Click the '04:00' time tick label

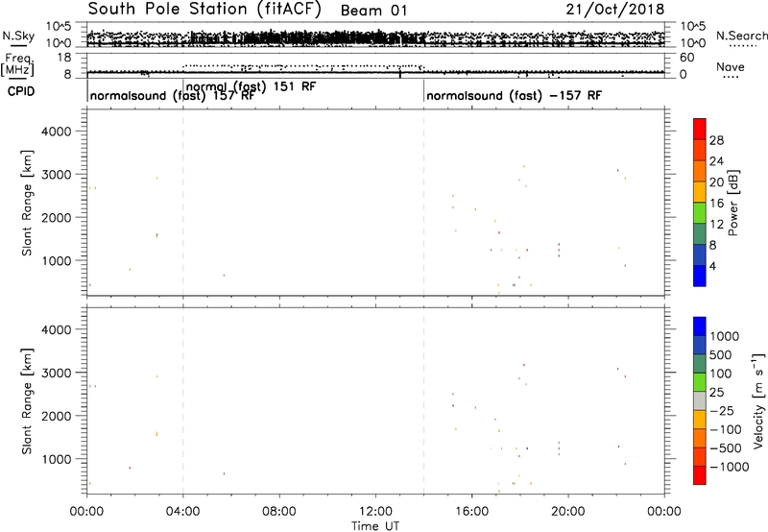click(183, 512)
